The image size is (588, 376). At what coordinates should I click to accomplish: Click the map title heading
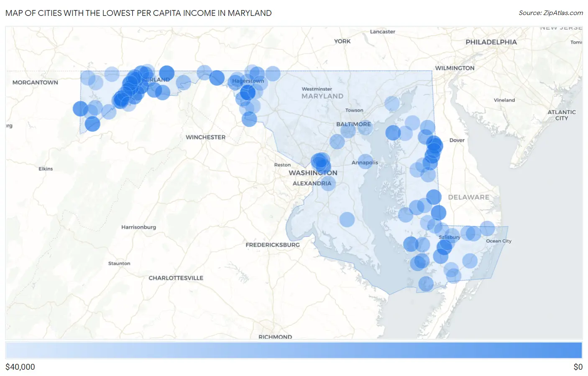pyautogui.click(x=138, y=13)
